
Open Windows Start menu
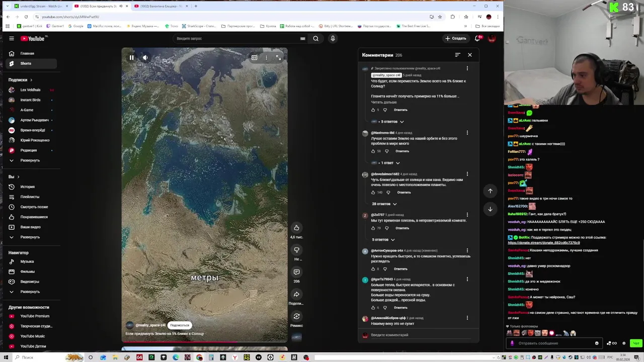pos(6,357)
